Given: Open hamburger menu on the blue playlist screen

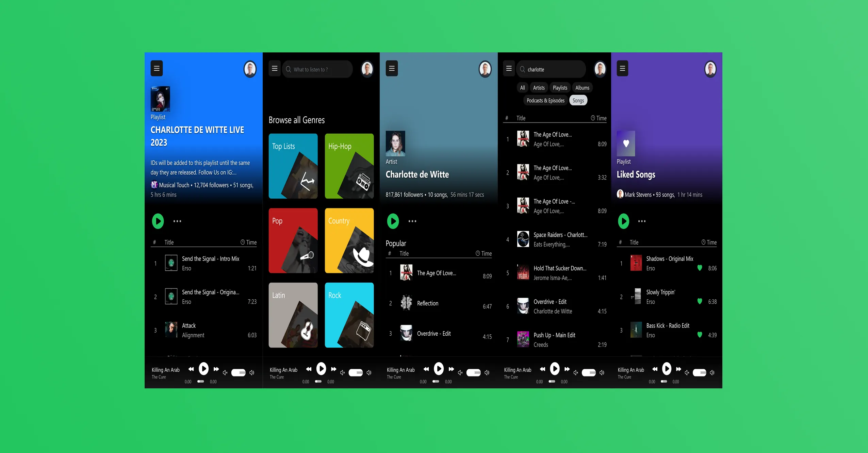Looking at the screenshot, I should pyautogui.click(x=157, y=68).
